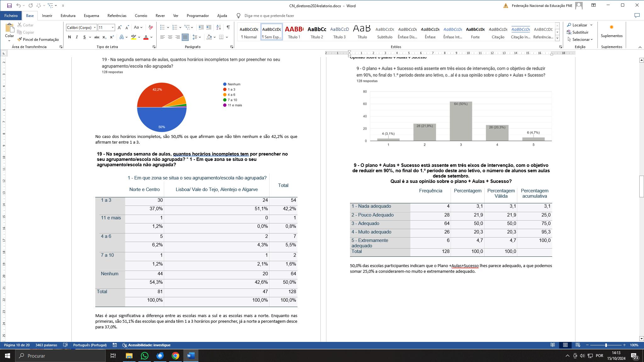The height and width of the screenshot is (362, 644).
Task: Toggle the show paragraph marks icon
Action: (228, 27)
